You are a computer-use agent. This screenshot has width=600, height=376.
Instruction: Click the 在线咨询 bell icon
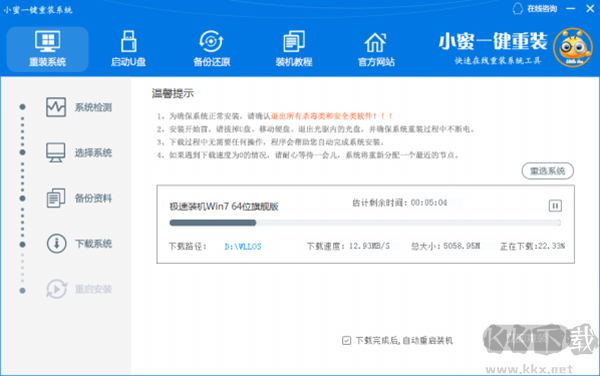coord(518,9)
